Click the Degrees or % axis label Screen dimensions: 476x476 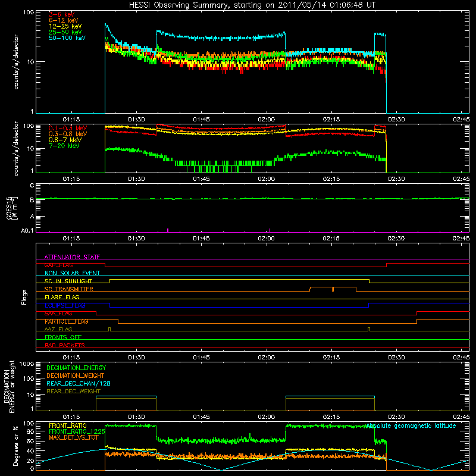pyautogui.click(x=15, y=446)
